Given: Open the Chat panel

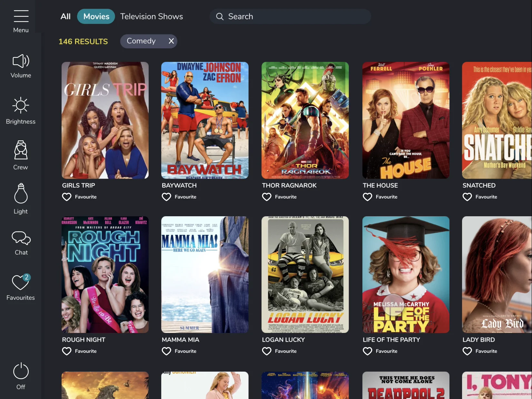Looking at the screenshot, I should click(21, 238).
